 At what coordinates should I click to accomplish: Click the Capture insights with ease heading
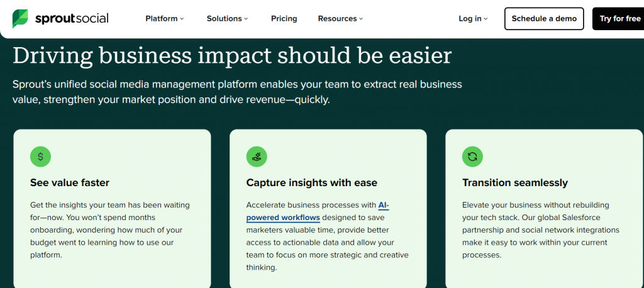pyautogui.click(x=311, y=183)
